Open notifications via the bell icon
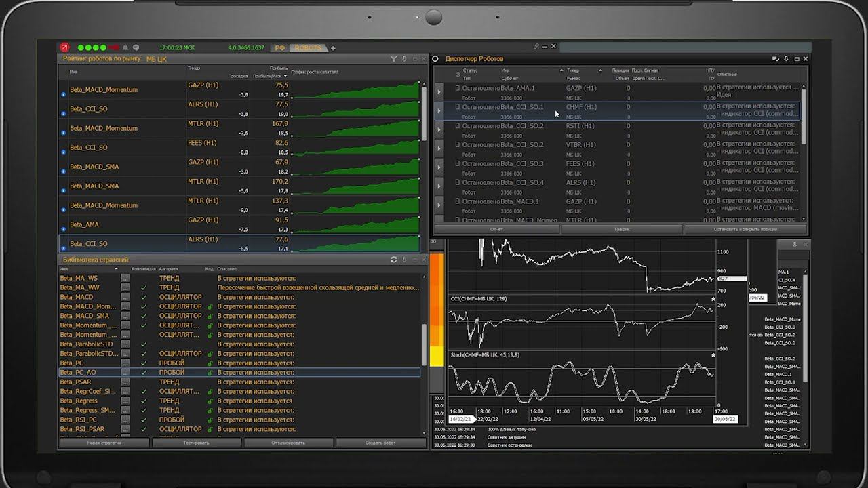The image size is (868, 488). click(x=125, y=47)
